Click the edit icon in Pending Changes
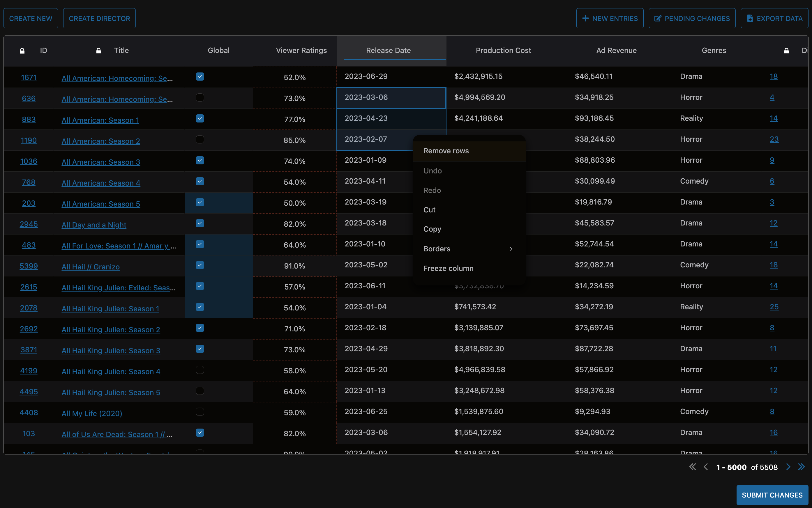The height and width of the screenshot is (508, 812). 658,19
